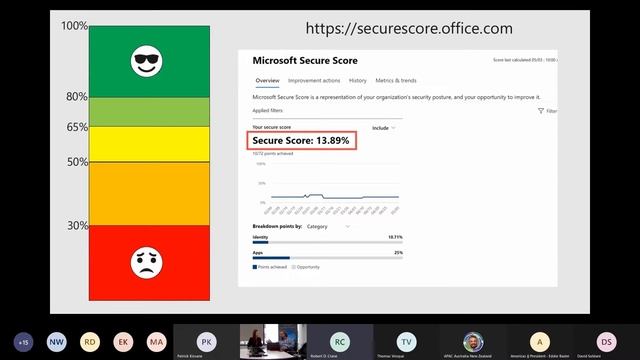The image size is (640, 360).
Task: Click the sad face icon in red zone
Action: click(147, 263)
